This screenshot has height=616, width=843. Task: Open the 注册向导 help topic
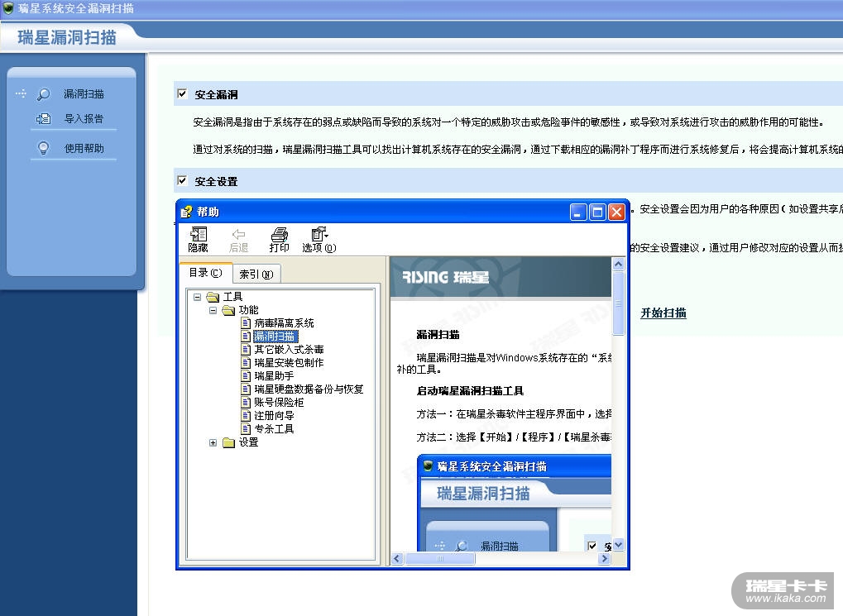[274, 416]
